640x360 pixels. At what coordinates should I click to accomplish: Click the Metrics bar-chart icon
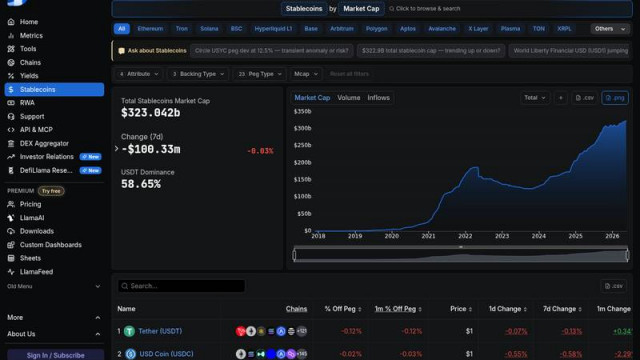pos(11,36)
